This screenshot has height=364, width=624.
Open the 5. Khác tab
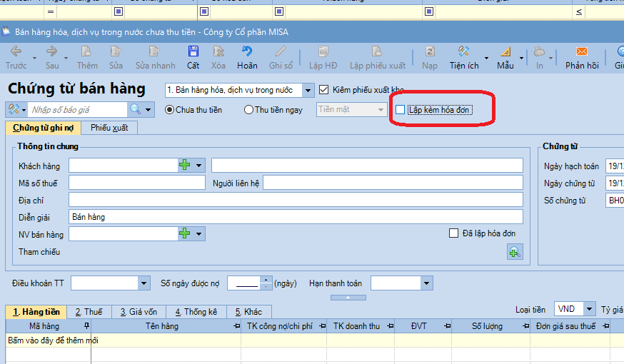(248, 311)
